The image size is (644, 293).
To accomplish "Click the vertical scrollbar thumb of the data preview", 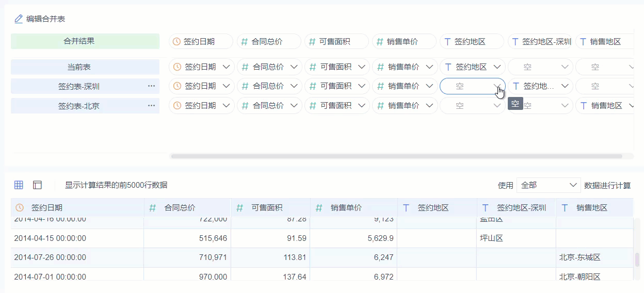I will click(637, 259).
